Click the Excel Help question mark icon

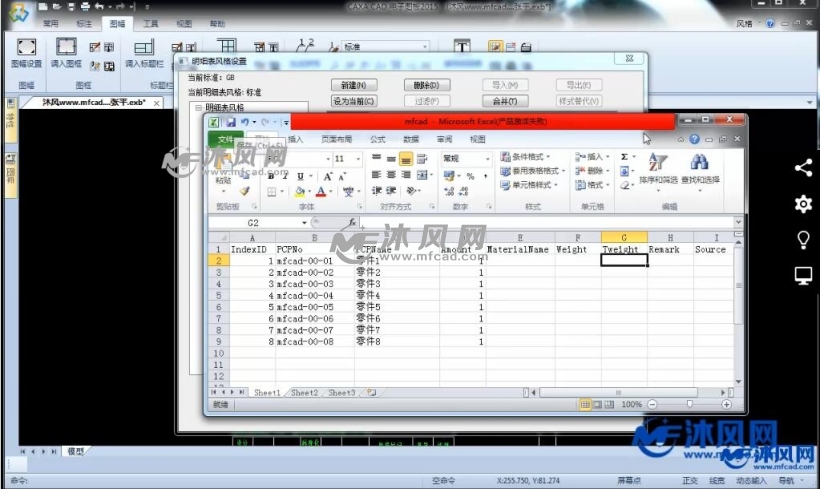coord(694,139)
